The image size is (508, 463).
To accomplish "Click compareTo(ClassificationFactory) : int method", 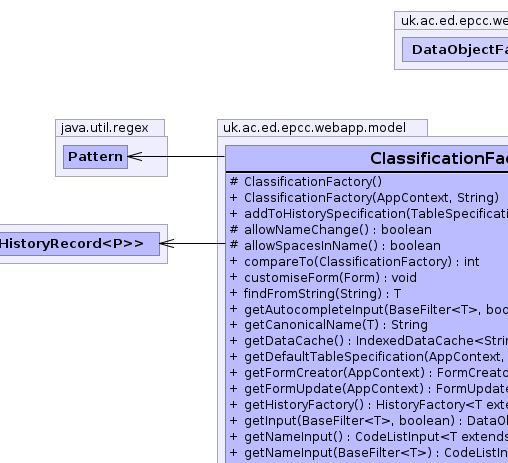I will click(x=354, y=262).
